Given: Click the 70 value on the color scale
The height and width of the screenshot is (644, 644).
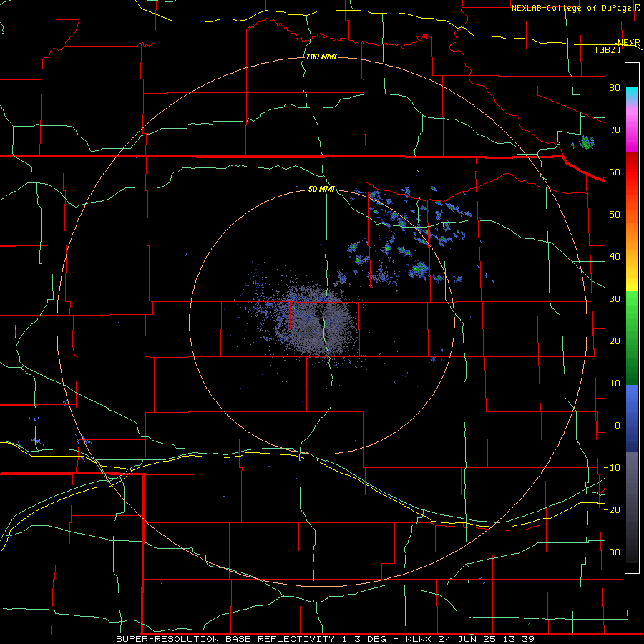Looking at the screenshot, I should click(615, 130).
